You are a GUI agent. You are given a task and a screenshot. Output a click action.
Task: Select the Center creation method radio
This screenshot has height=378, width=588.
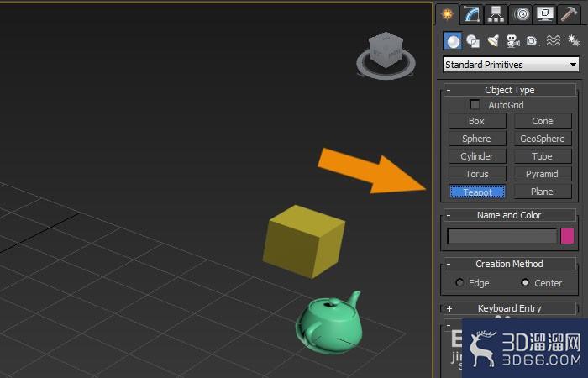click(525, 282)
